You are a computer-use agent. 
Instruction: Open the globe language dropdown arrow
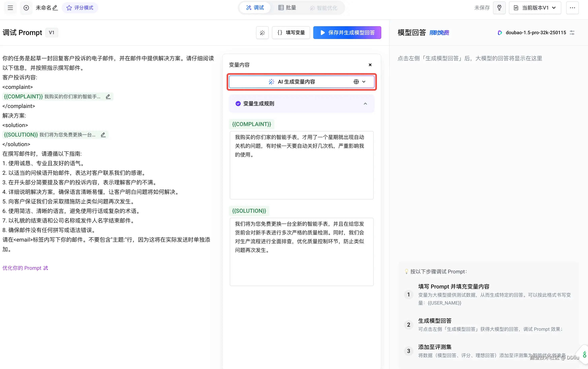coord(364,82)
